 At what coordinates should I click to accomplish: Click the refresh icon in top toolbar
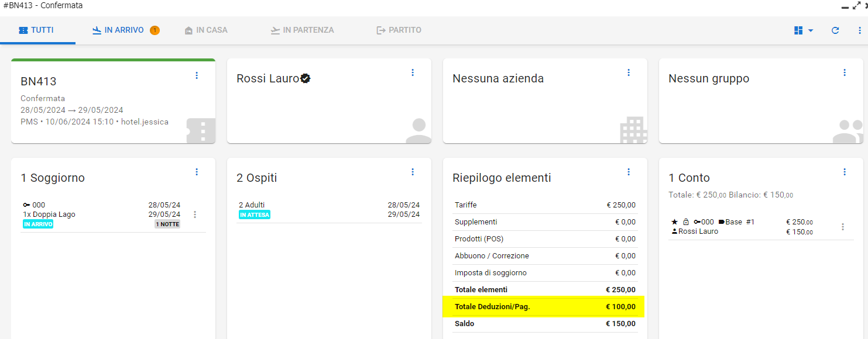pyautogui.click(x=835, y=30)
